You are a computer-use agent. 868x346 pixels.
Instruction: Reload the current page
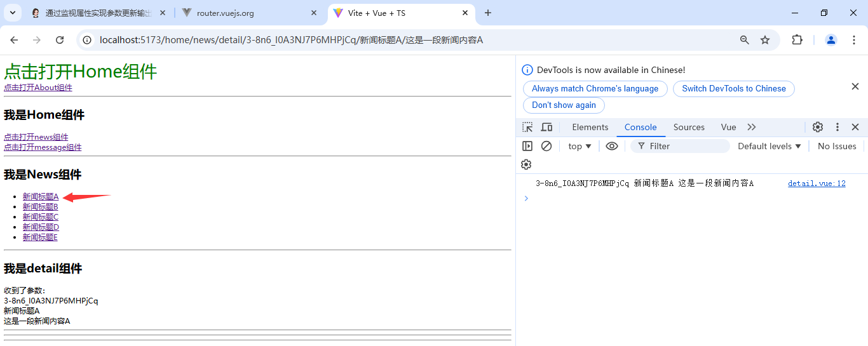60,40
